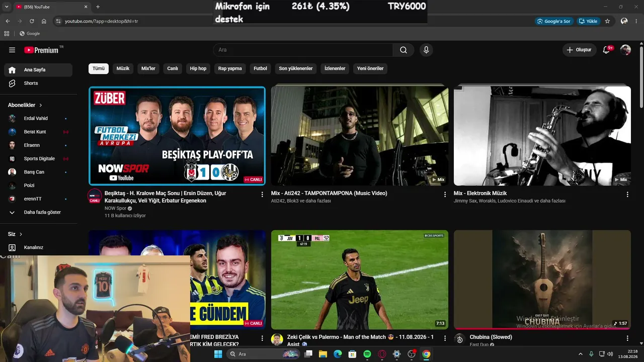Open the notifications bell
Screen dimensions: 644x362
(606, 50)
